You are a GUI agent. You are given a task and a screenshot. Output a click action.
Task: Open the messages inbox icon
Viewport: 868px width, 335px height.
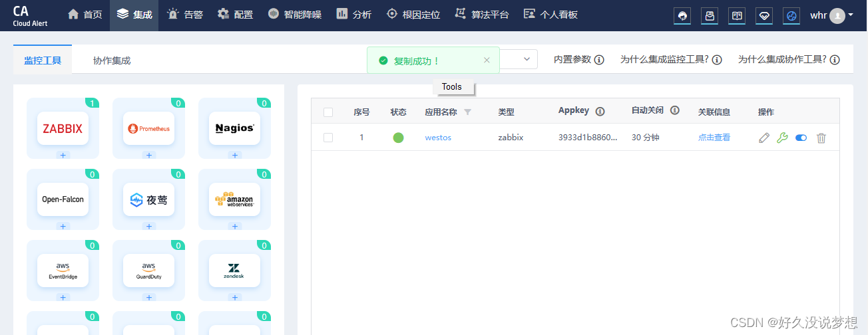click(x=710, y=15)
